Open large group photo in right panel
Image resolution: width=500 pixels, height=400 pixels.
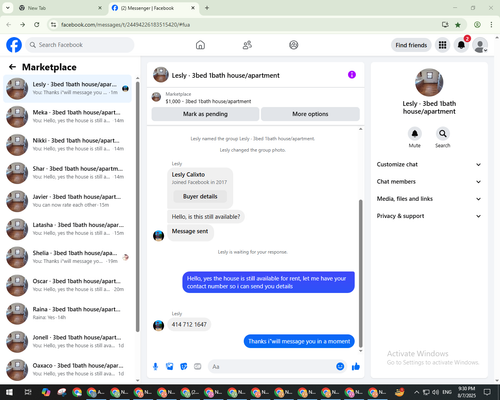429,82
